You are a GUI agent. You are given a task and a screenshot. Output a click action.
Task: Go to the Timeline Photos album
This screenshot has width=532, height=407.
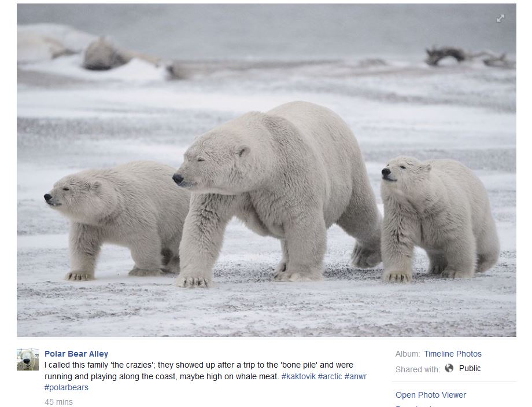pos(453,354)
